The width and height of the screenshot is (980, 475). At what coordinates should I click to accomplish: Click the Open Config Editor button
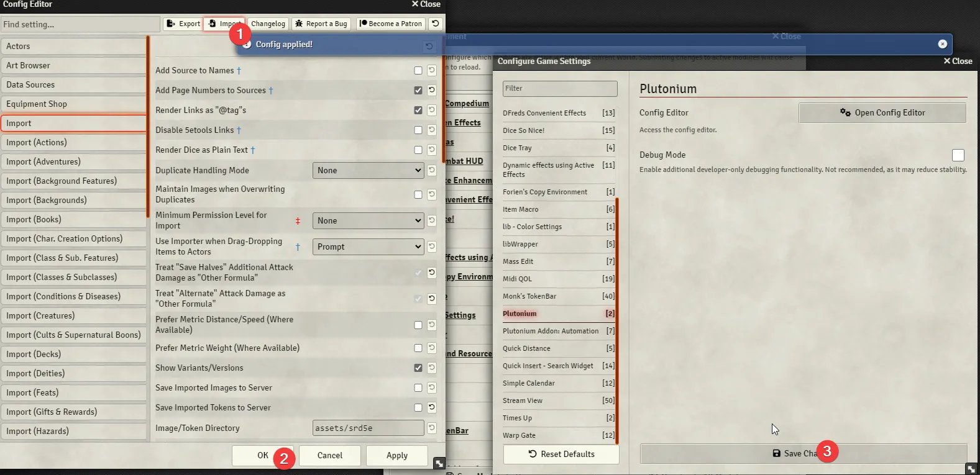click(x=882, y=112)
